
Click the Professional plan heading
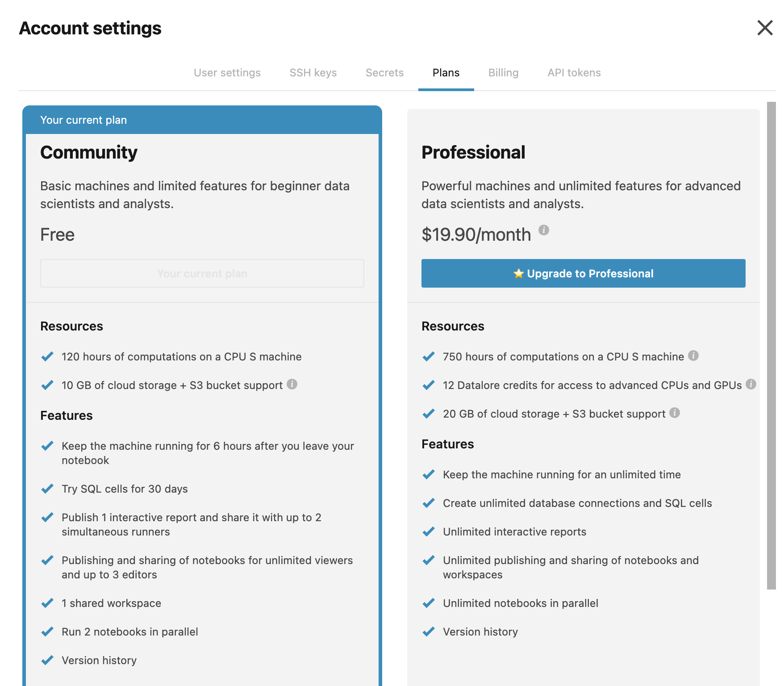point(473,152)
